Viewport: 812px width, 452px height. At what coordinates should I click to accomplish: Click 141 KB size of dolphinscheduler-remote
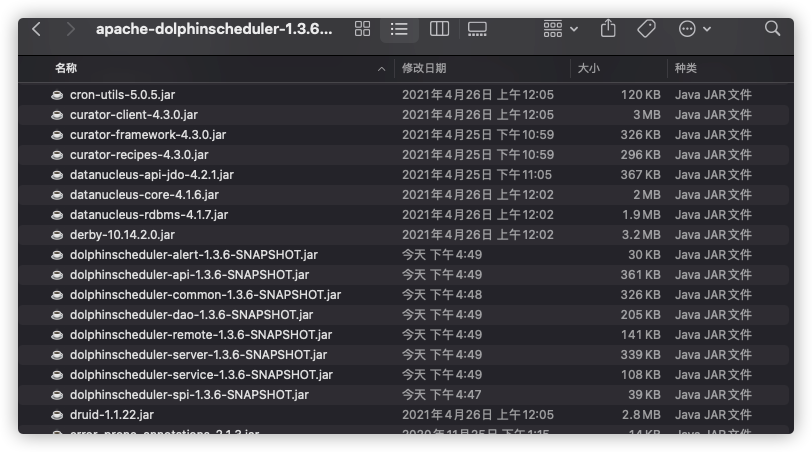pyautogui.click(x=641, y=335)
